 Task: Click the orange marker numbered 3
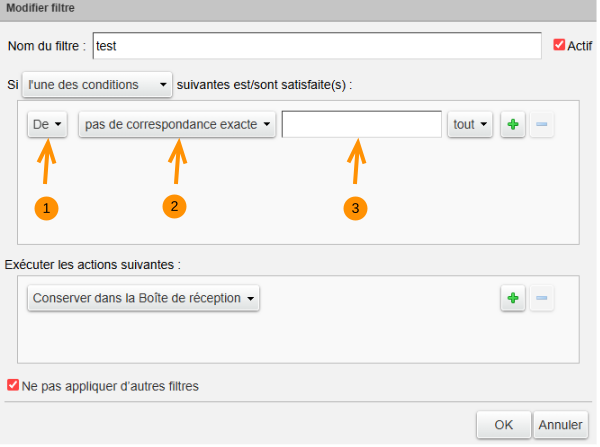click(355, 208)
